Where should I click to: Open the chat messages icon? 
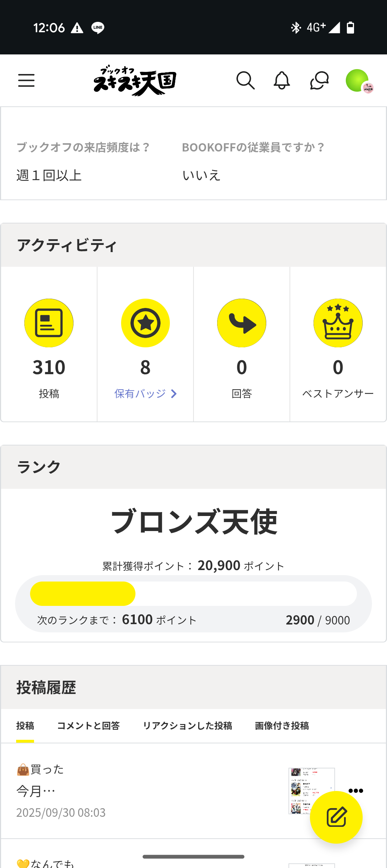tap(319, 80)
